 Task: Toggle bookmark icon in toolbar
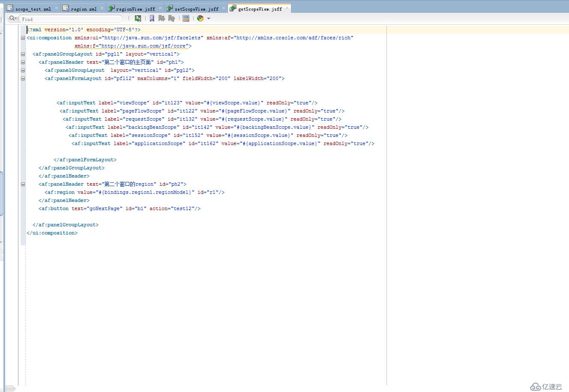tap(152, 18)
